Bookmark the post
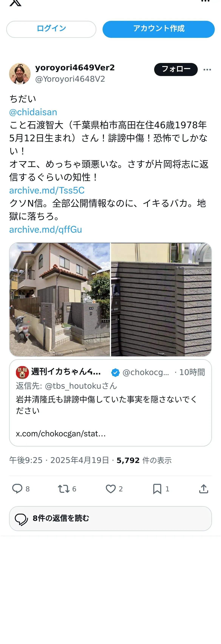Viewport: 221px width, 644px height. [x=157, y=489]
